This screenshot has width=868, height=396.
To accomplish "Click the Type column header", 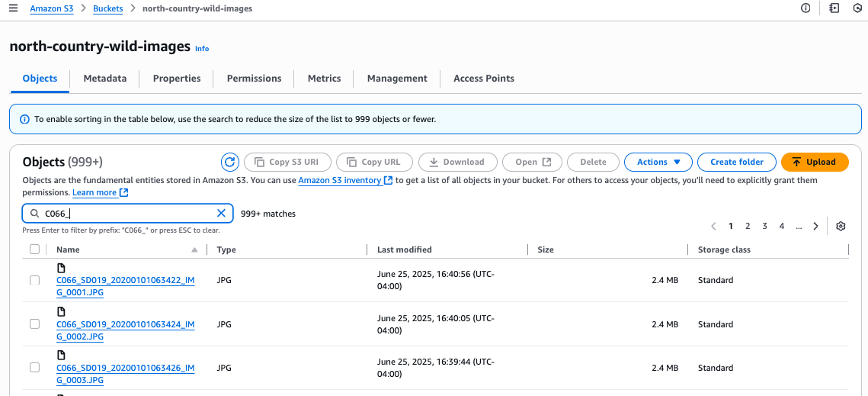I will pyautogui.click(x=226, y=250).
